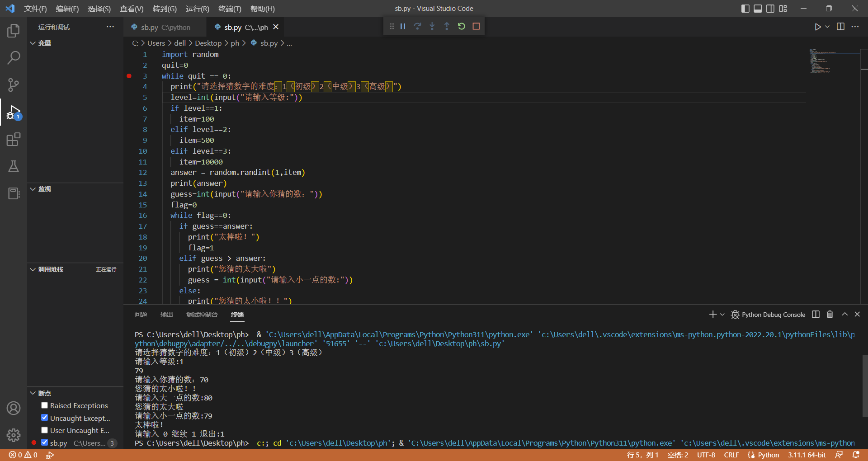The height and width of the screenshot is (461, 868).
Task: Pause the debug session
Action: coord(402,26)
